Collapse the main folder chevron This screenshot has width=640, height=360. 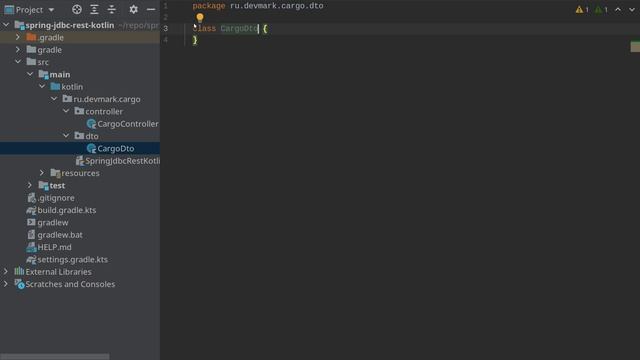click(30, 74)
